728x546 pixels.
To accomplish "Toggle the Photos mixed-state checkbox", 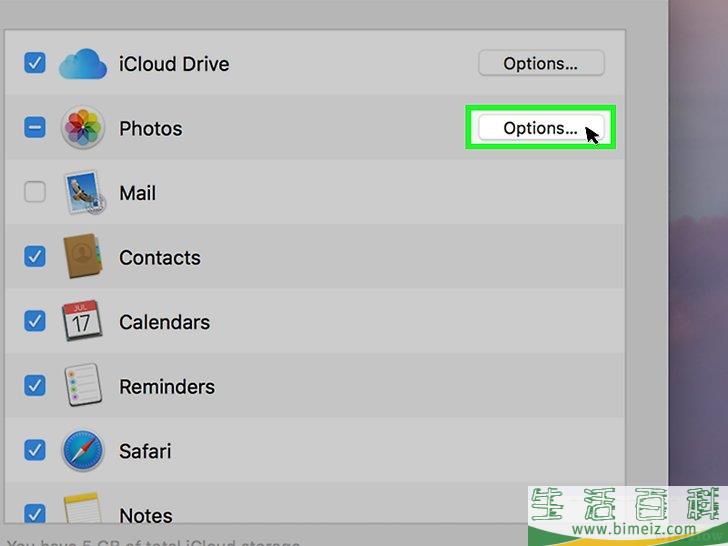I will pos(35,127).
